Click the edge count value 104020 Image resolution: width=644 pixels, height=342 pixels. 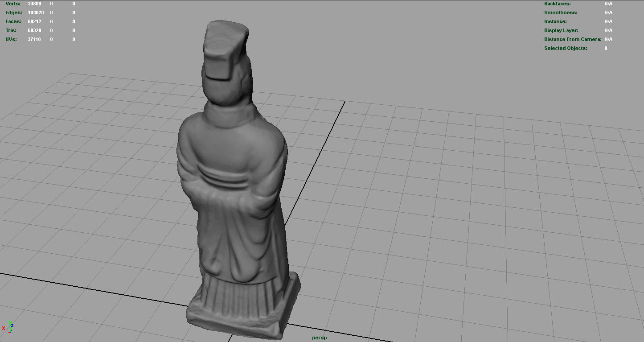36,12
